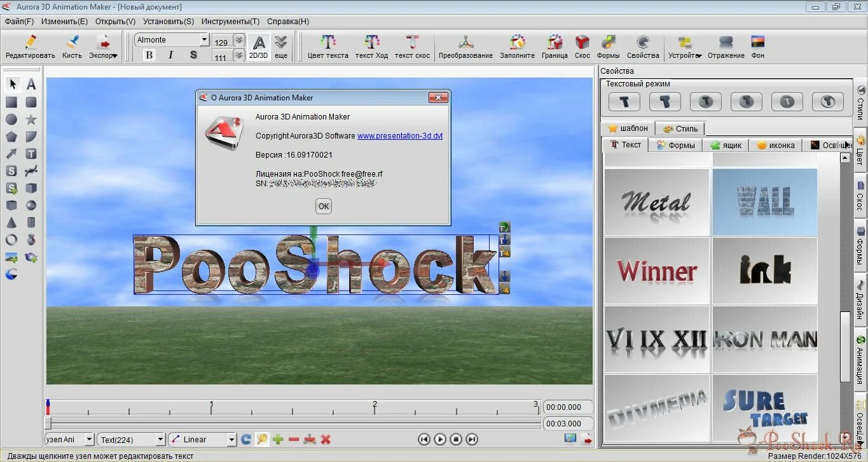Insert an image from file
Viewport: 868px width, 462px height.
coord(11,257)
